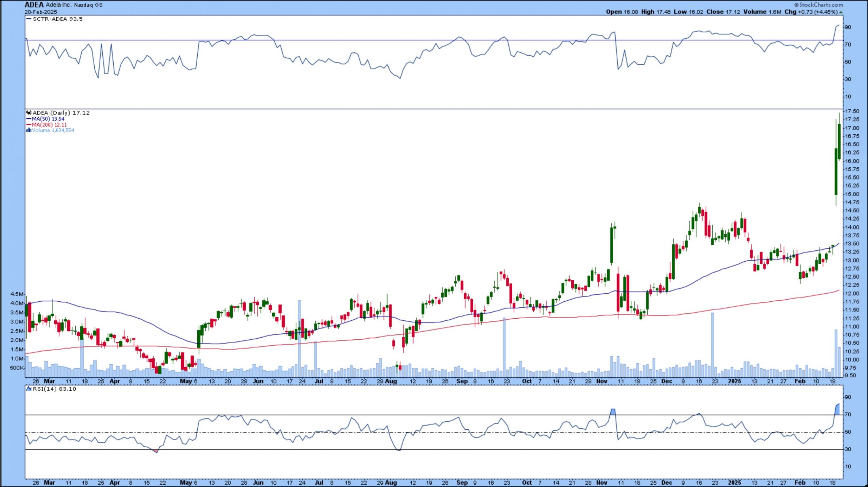Click the 70 level on RSI axis
This screenshot has height=487, width=868.
[x=848, y=415]
